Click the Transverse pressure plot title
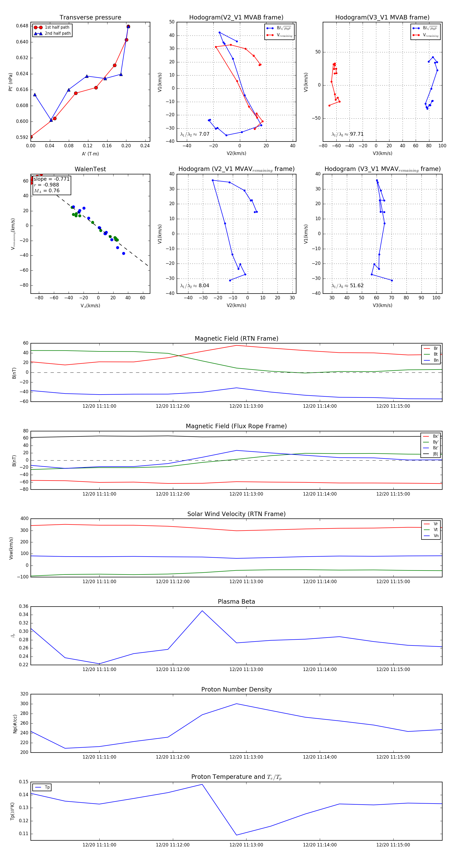Image resolution: width=473 pixels, height=868 pixels. pyautogui.click(x=90, y=18)
